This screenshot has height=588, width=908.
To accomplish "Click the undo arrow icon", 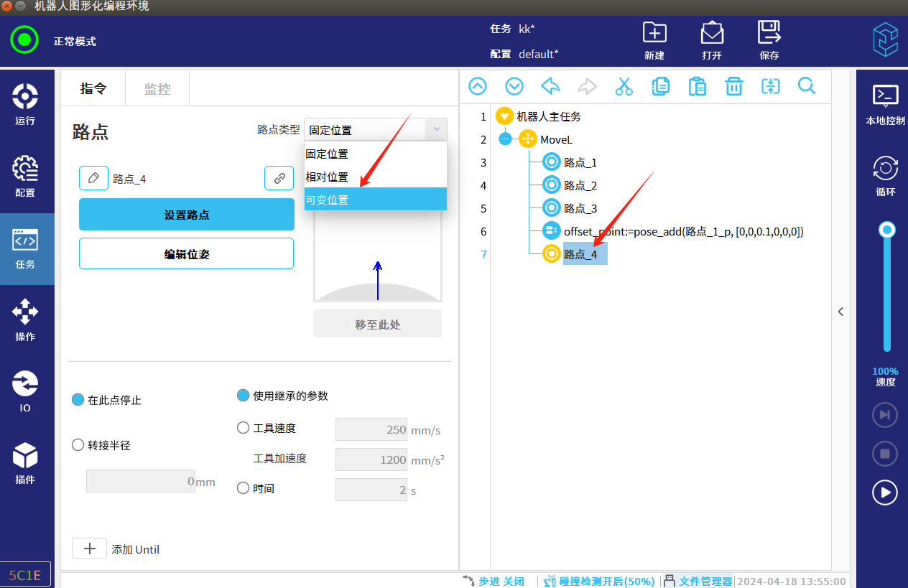I will coord(550,87).
